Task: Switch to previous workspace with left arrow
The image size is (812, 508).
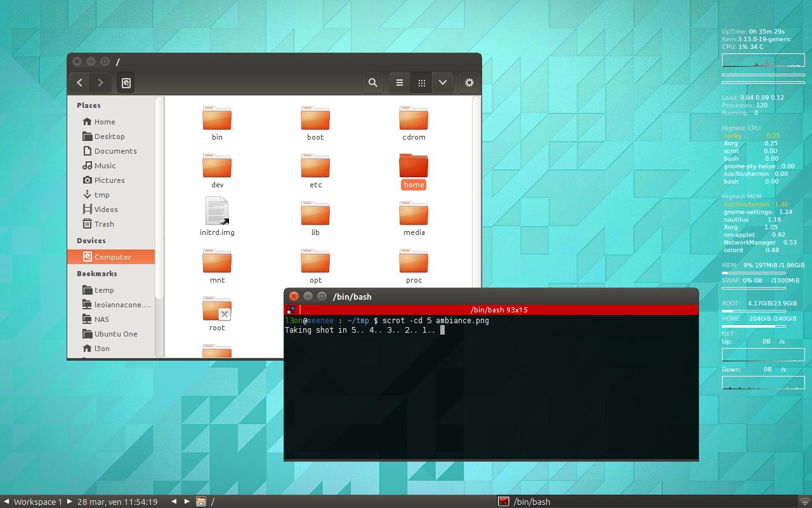Action: click(x=6, y=502)
